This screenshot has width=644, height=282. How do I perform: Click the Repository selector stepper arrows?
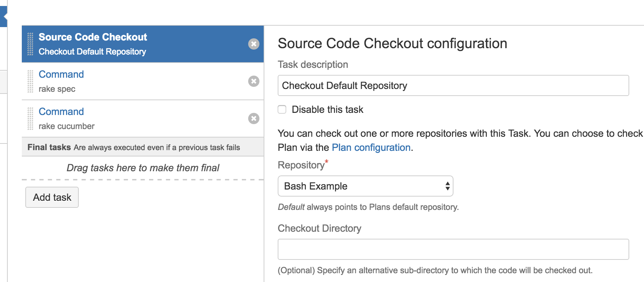pyautogui.click(x=447, y=186)
